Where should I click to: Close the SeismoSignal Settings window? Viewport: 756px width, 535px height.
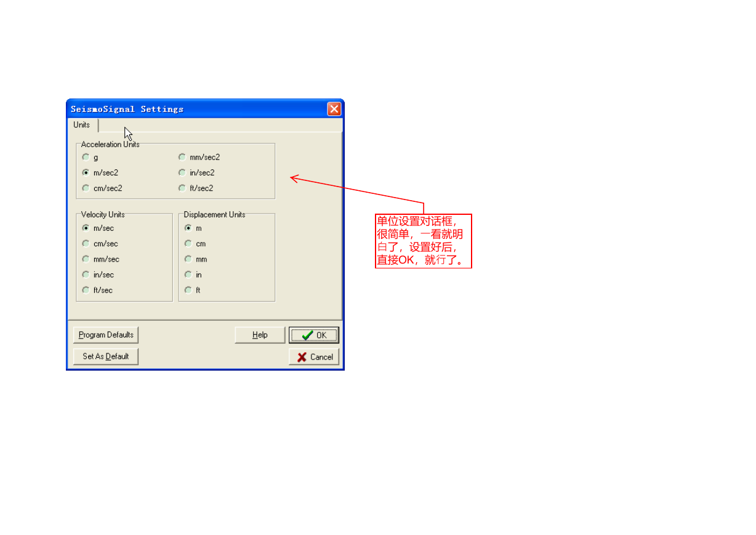(334, 109)
